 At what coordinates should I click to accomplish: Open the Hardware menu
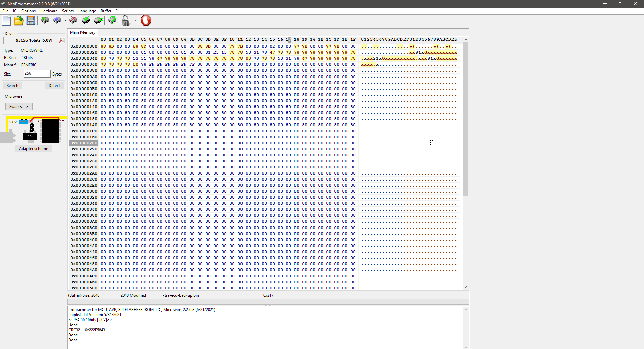pos(49,11)
